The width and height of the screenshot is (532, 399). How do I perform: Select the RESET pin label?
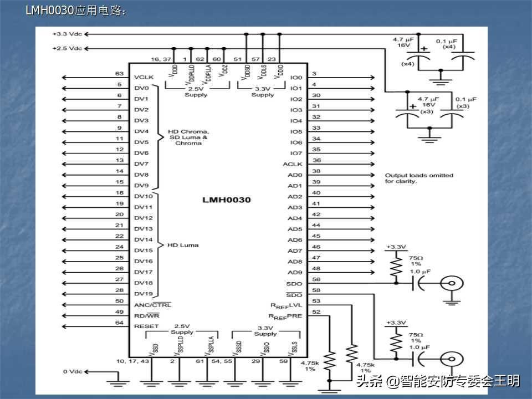coord(146,326)
